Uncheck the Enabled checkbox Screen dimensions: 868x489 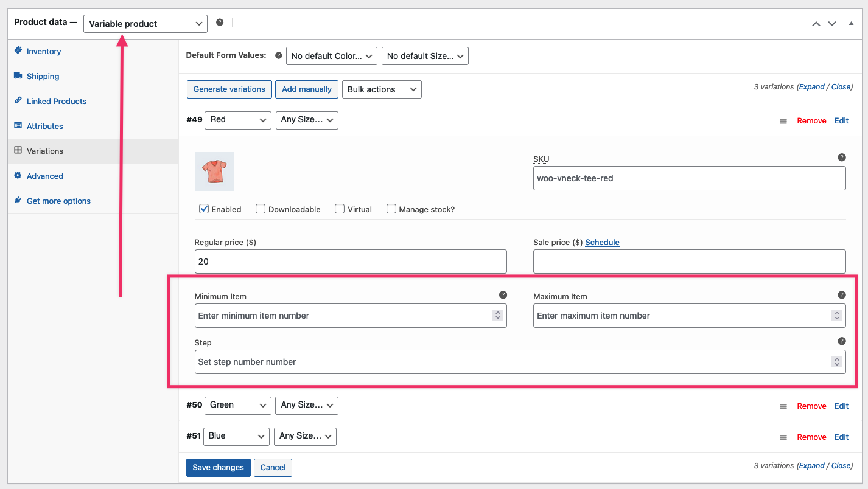[x=205, y=209]
